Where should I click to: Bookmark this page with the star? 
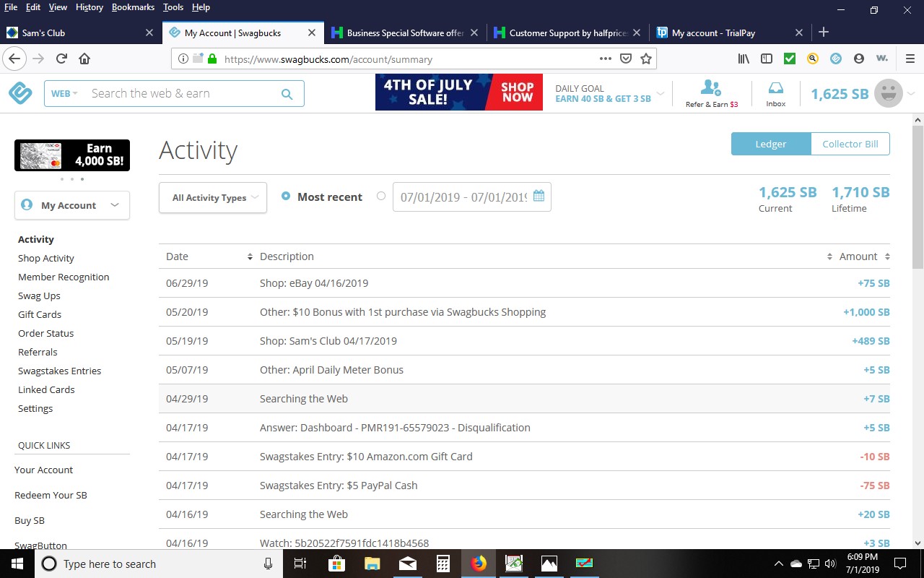tap(646, 59)
